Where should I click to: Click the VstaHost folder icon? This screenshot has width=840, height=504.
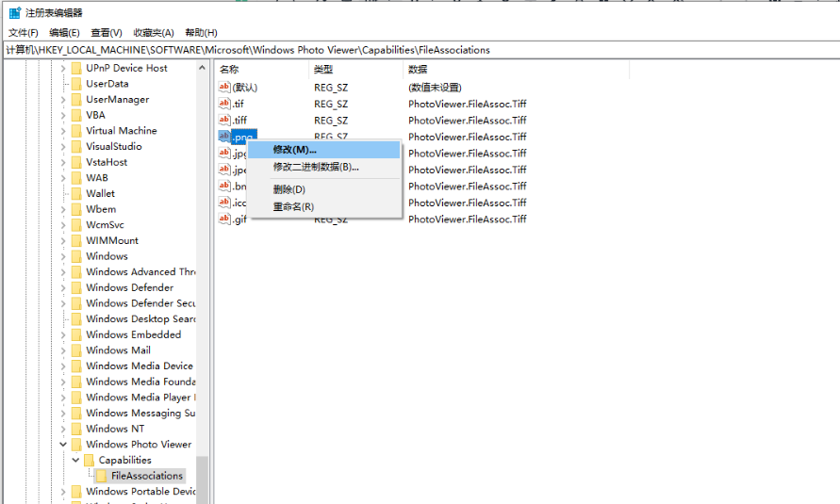tap(76, 162)
